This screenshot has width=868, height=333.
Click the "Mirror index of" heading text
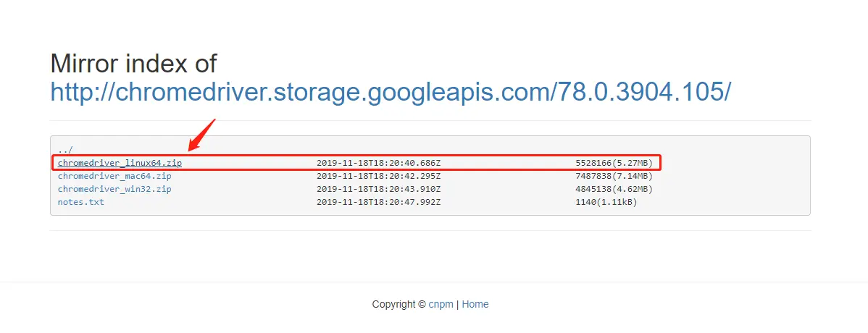133,64
